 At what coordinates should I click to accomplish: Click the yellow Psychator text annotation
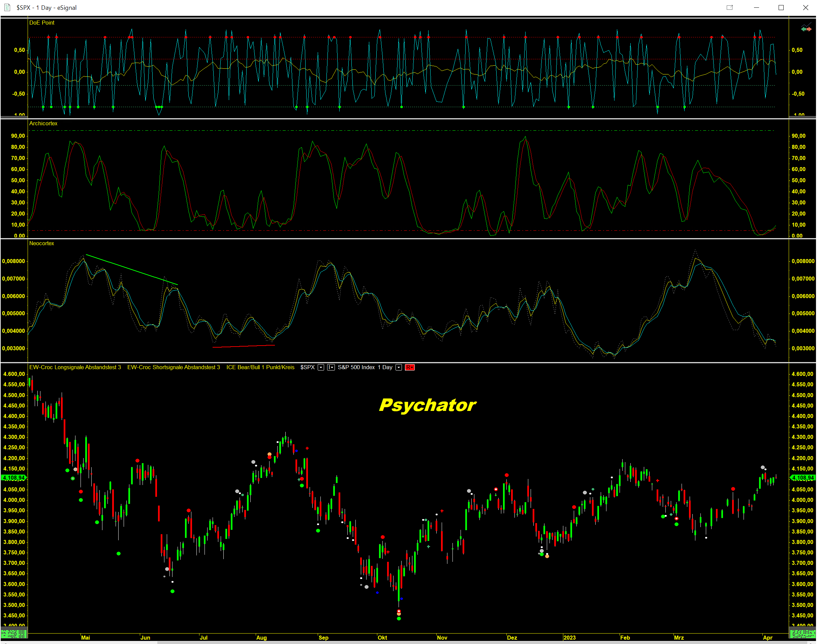coord(427,405)
